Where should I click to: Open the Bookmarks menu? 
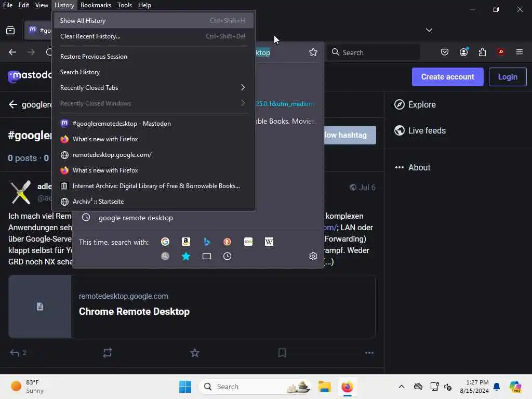pyautogui.click(x=96, y=5)
